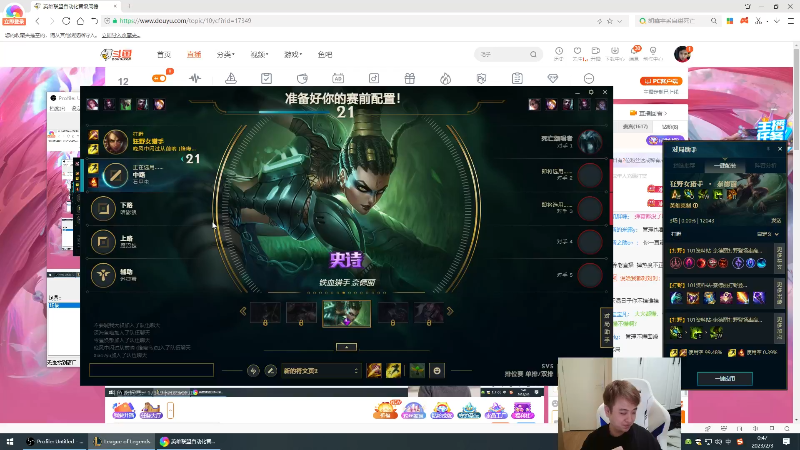Click the rune recommendation round icon
The width and height of the screenshot is (800, 450).
point(253,371)
